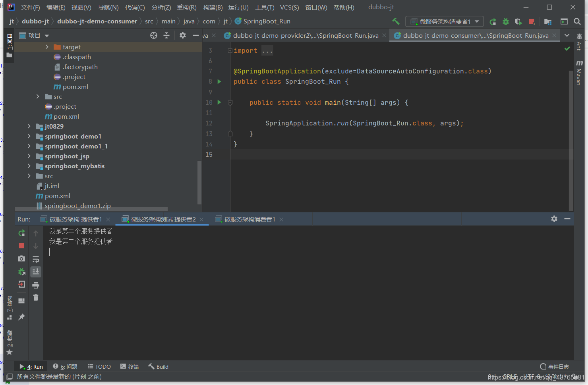This screenshot has height=385, width=588.
Task: Run the configuration with the toolbar rerun icon
Action: pyautogui.click(x=493, y=22)
